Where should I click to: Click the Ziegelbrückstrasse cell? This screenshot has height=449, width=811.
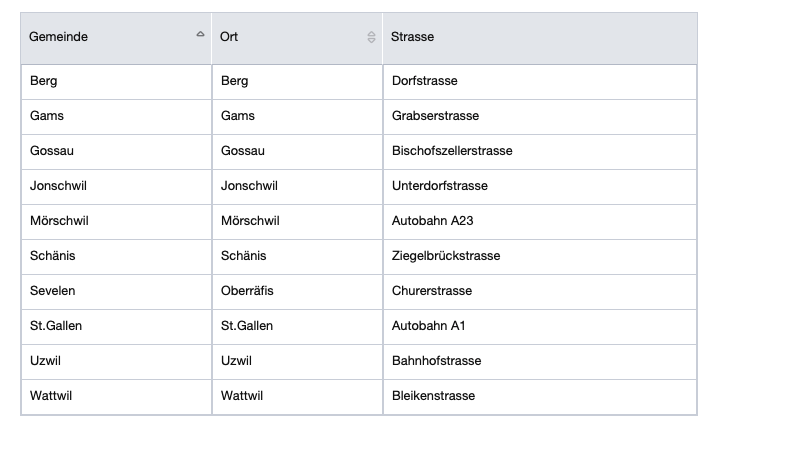pos(446,256)
